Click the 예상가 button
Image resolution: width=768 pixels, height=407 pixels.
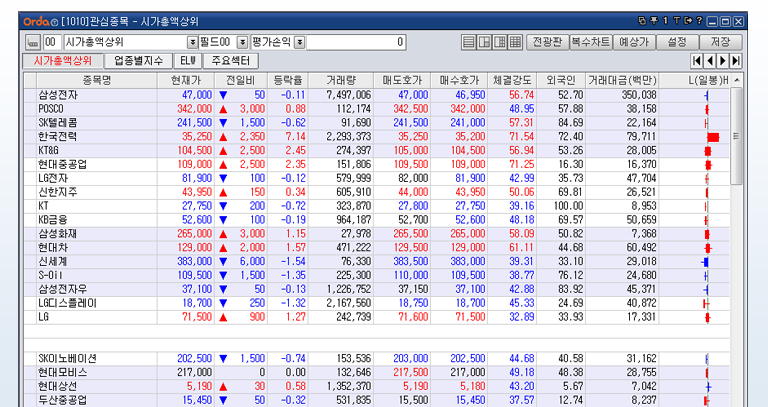coord(634,42)
